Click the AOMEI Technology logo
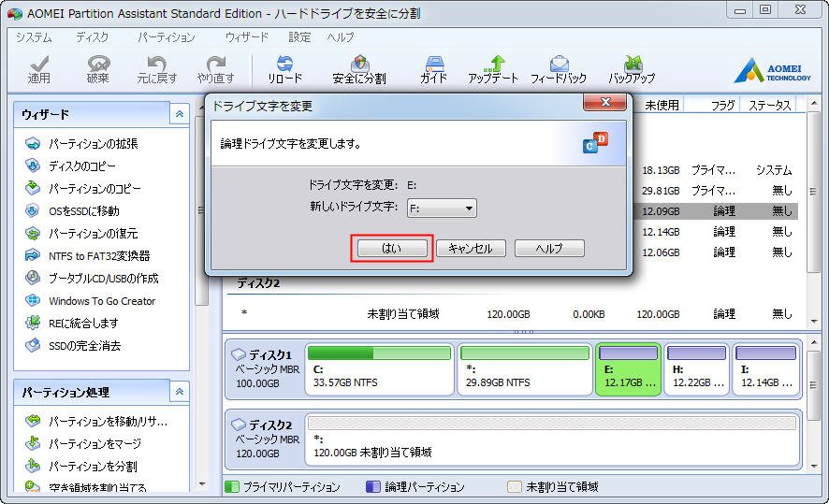Screen dimensions: 829x504 click(x=773, y=71)
